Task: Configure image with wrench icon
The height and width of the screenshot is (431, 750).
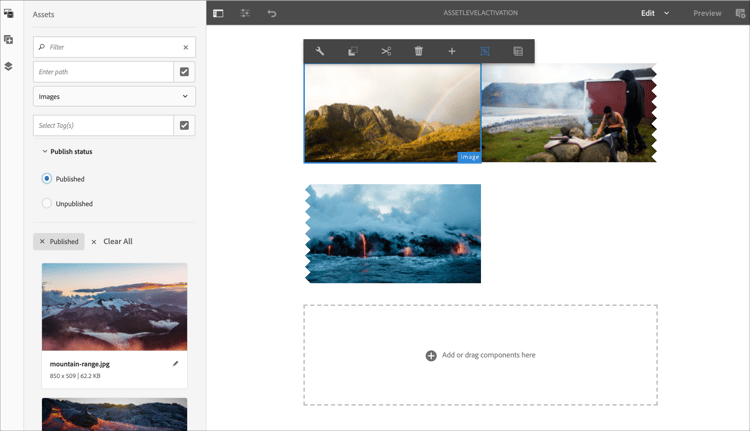Action: click(x=320, y=51)
